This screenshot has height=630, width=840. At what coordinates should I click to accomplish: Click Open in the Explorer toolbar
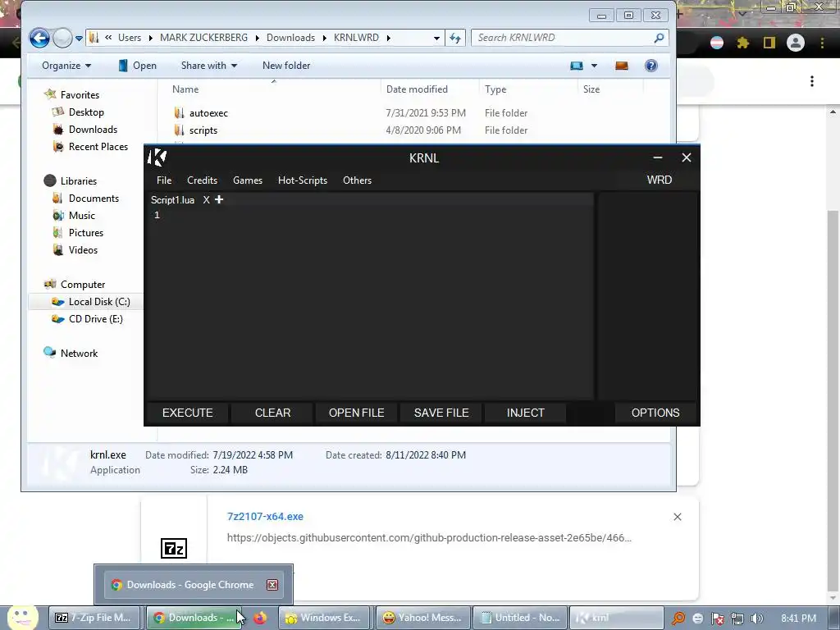[x=138, y=66]
